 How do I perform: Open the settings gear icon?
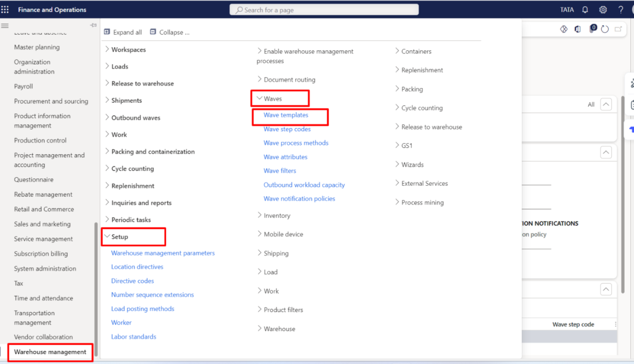click(603, 10)
